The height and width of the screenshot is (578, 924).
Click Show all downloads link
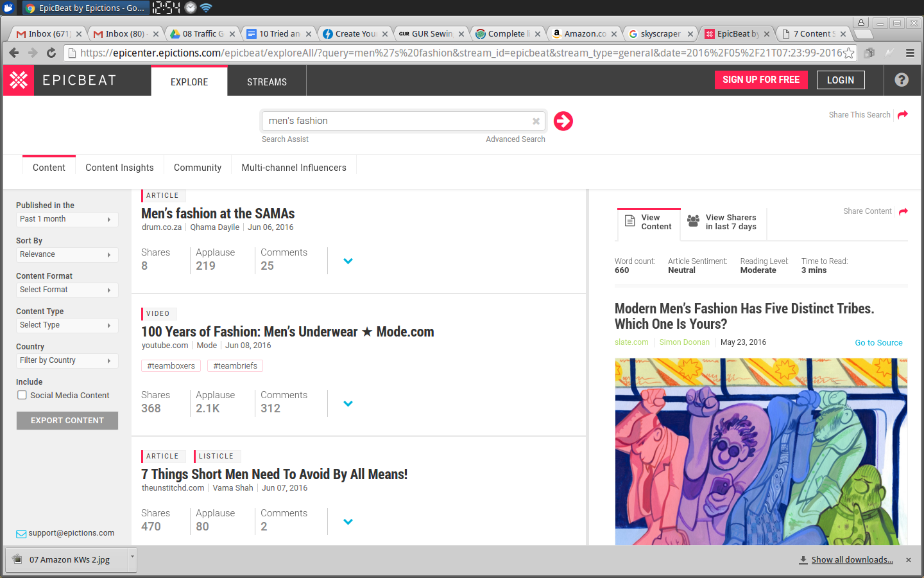tap(852, 560)
